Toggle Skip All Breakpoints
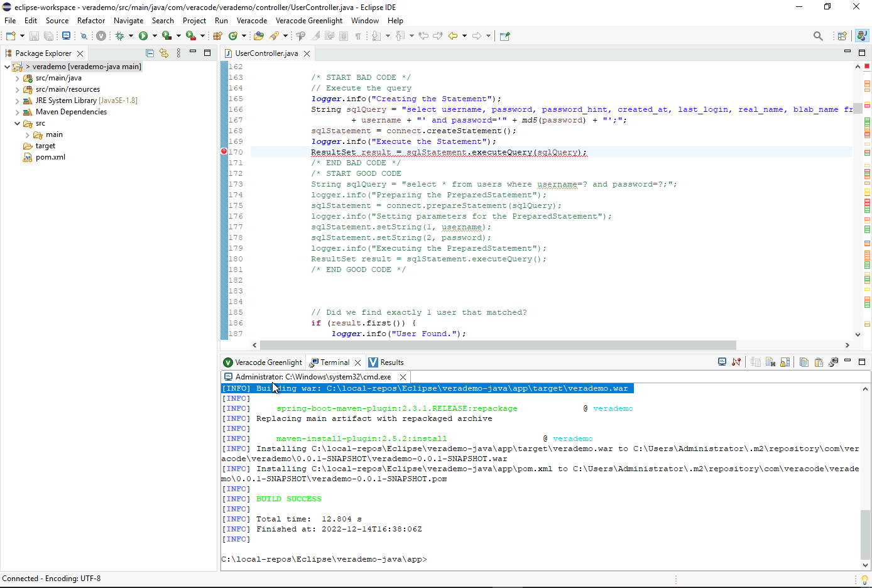Viewport: 872px width, 588px height. point(84,36)
